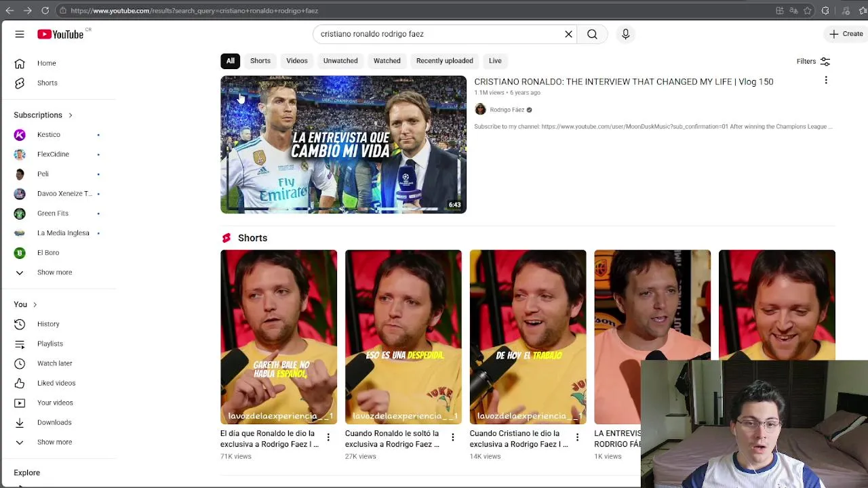Click the bookmark star in address bar
This screenshot has width=868, height=488.
[x=807, y=10]
